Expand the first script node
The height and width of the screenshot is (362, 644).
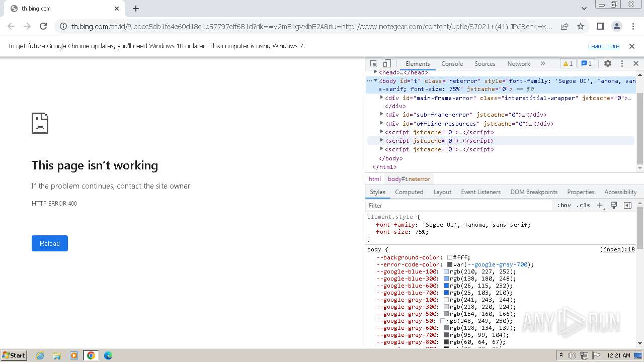click(381, 132)
